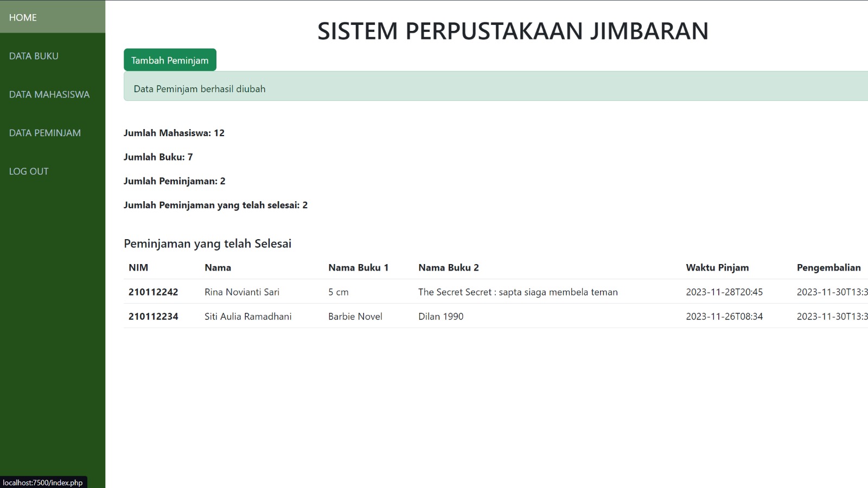This screenshot has width=868, height=488.
Task: Click the '5 cm' book cell
Action: pyautogui.click(x=339, y=292)
